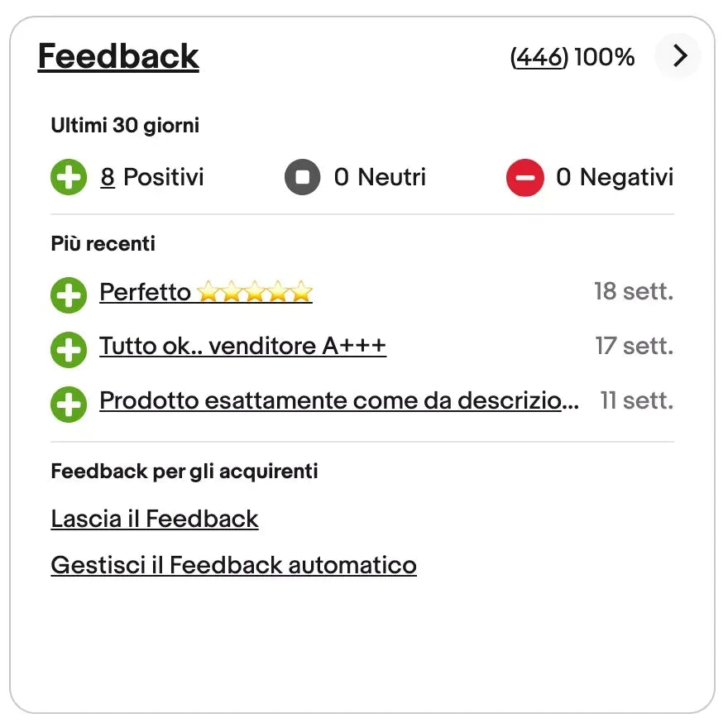Open Gestisci il Feedback automatico
Image resolution: width=728 pixels, height=728 pixels.
[233, 565]
